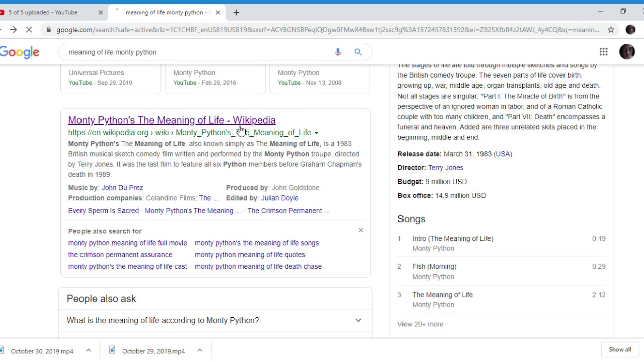
Task: Click the Google logo
Action: [20, 52]
